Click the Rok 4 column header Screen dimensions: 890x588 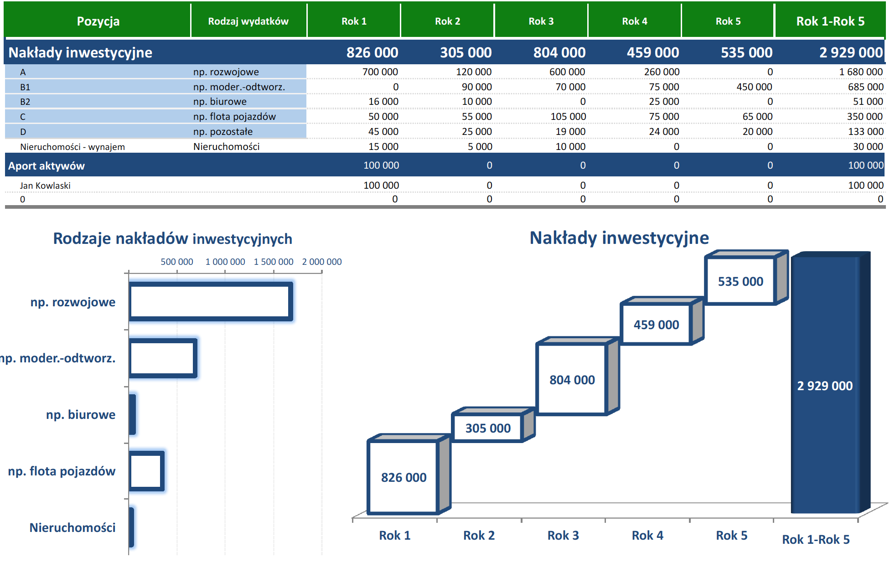pyautogui.click(x=634, y=21)
